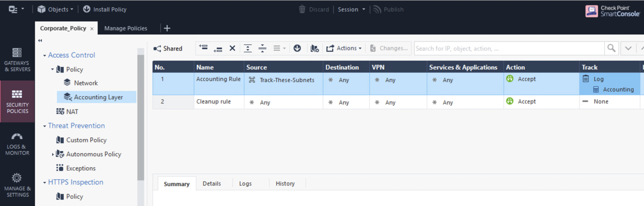The width and height of the screenshot is (644, 206).
Task: Open the Actions dropdown menu
Action: tap(344, 48)
